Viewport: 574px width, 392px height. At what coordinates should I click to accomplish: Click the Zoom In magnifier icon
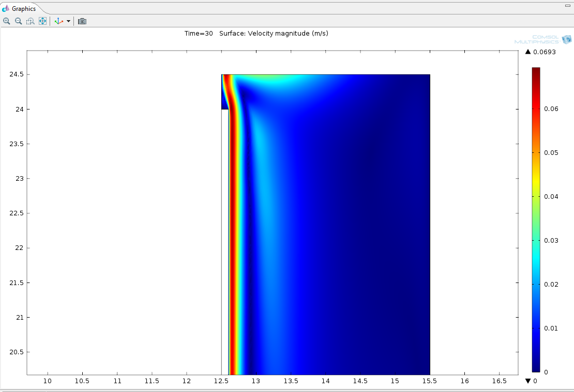click(6, 21)
